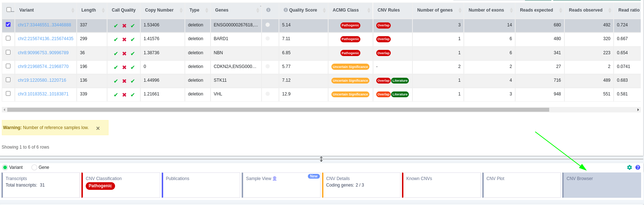Click first green check in chr2 row
This screenshot has width=644, height=205.
point(116,39)
